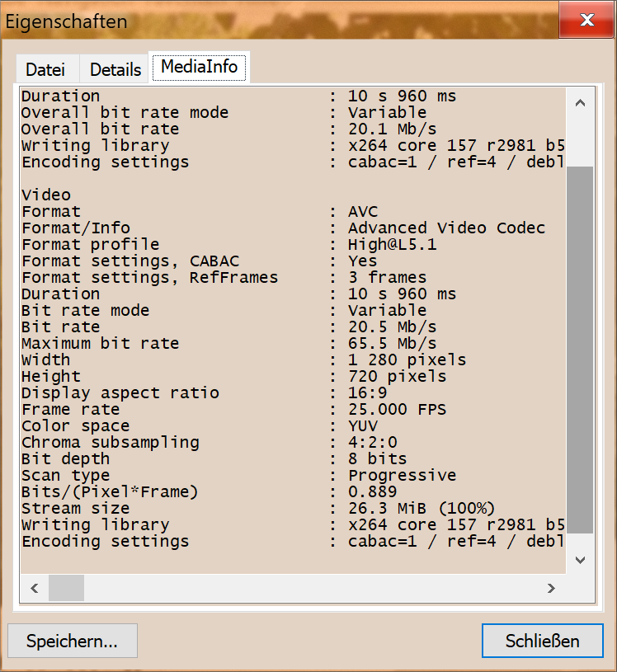Screen dimensions: 617x672
Task: Click the Speichern... button
Action: pyautogui.click(x=72, y=641)
